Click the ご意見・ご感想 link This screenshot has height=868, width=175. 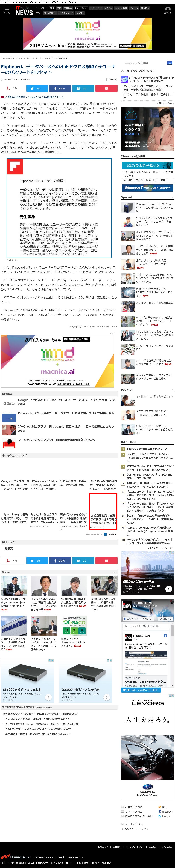(x=133, y=807)
